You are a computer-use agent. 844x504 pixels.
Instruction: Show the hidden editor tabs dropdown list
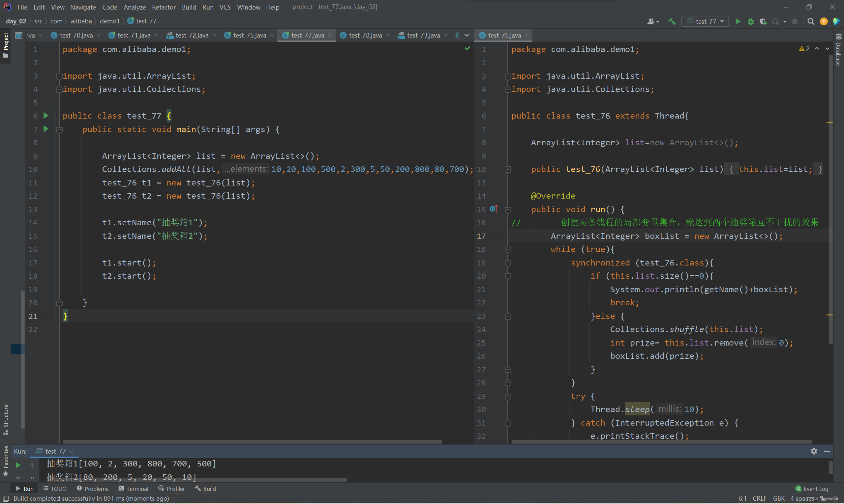click(467, 35)
